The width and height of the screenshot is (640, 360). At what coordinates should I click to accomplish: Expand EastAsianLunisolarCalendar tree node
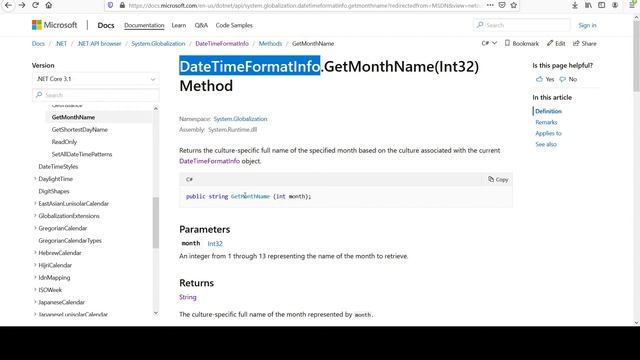35,203
